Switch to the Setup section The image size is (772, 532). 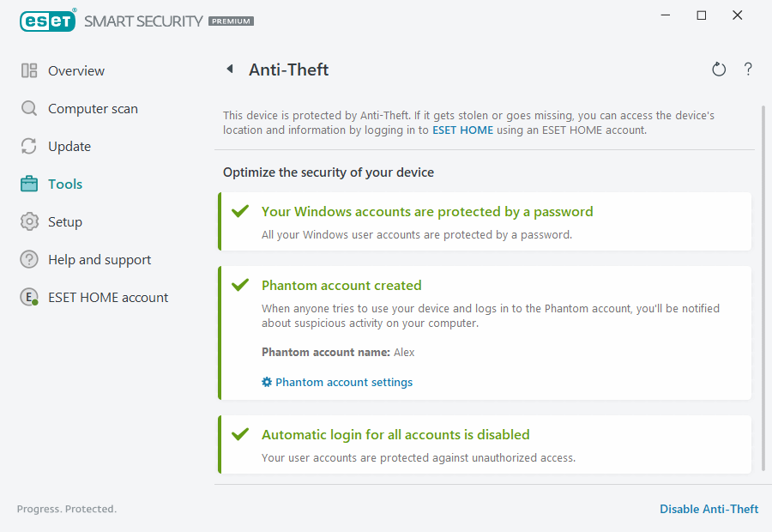pyautogui.click(x=67, y=221)
